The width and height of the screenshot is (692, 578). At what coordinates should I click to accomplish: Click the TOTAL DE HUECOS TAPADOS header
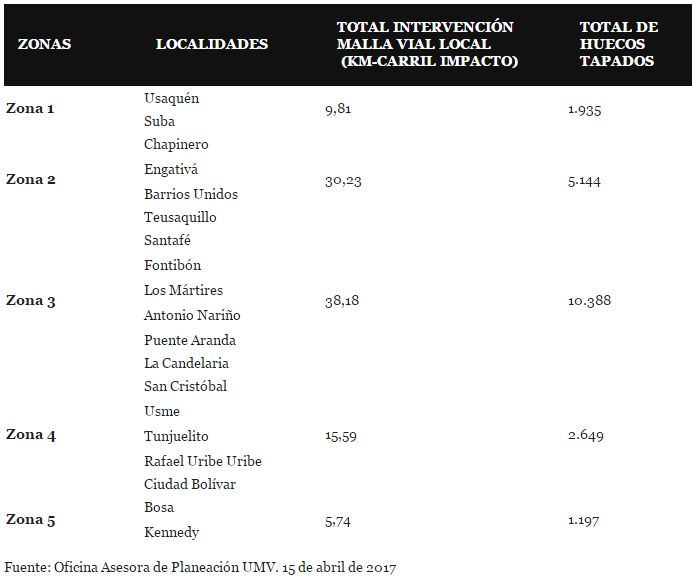click(x=617, y=44)
